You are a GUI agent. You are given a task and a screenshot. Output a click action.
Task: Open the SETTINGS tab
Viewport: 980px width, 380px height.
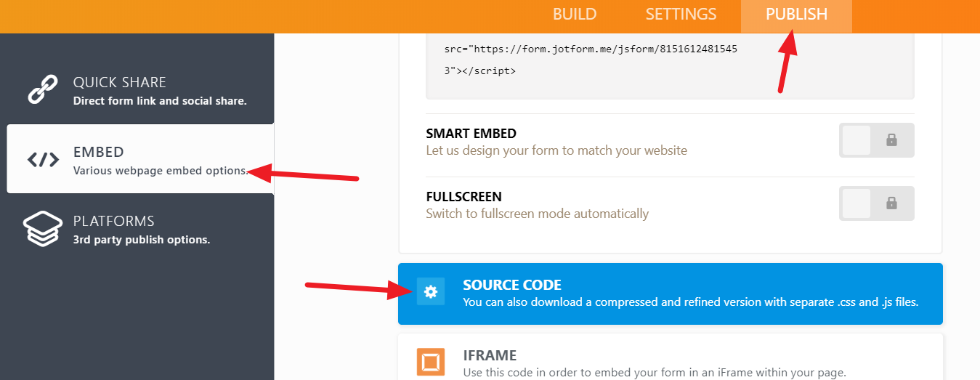point(681,15)
